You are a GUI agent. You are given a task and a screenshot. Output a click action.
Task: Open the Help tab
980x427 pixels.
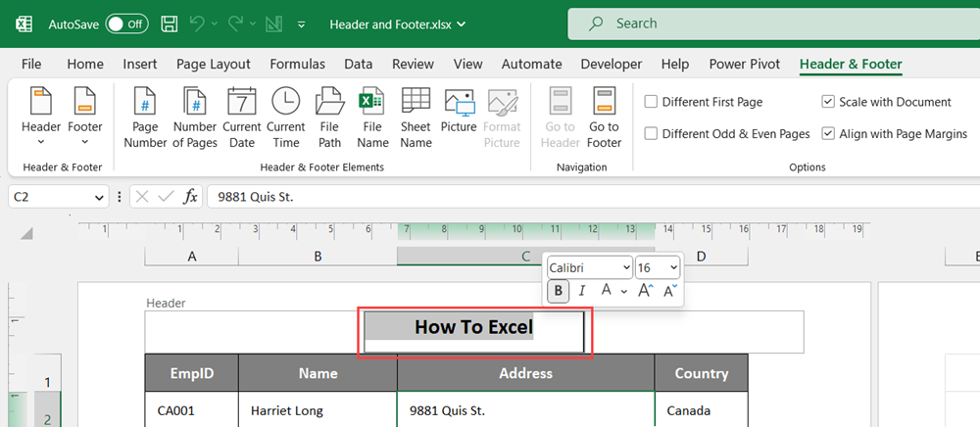pyautogui.click(x=675, y=64)
